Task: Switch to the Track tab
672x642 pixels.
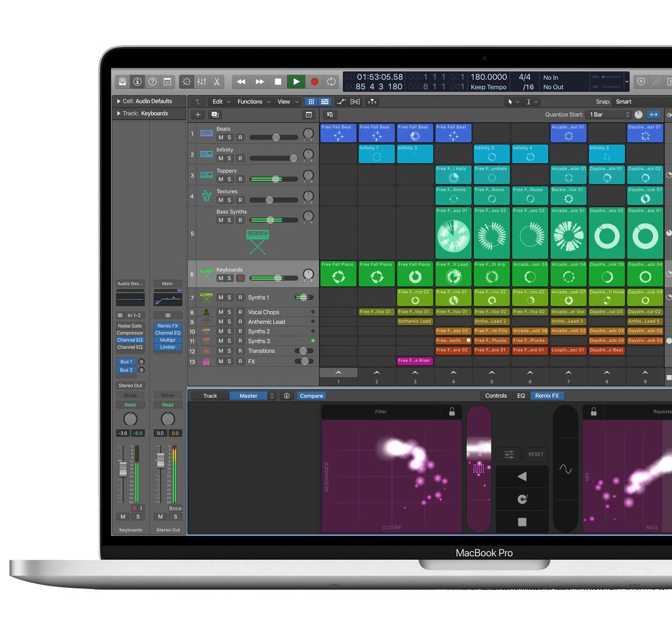Action: click(210, 396)
